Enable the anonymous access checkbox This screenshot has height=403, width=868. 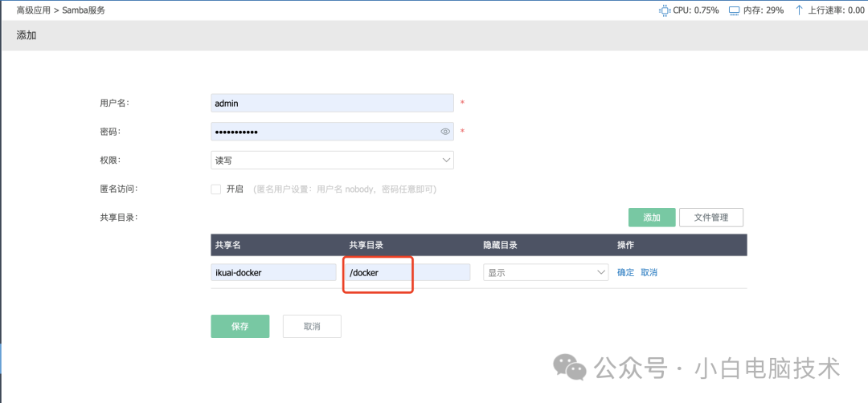click(216, 189)
